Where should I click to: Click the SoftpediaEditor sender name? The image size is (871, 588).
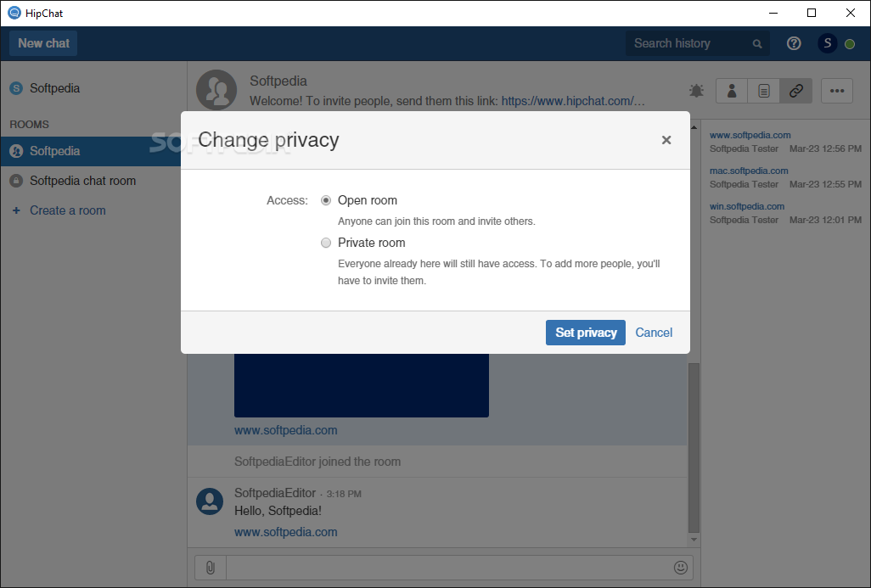coord(275,493)
